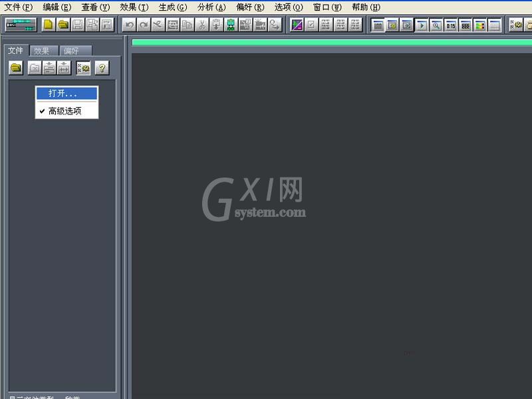Open the 生成(G) menu

click(x=173, y=7)
